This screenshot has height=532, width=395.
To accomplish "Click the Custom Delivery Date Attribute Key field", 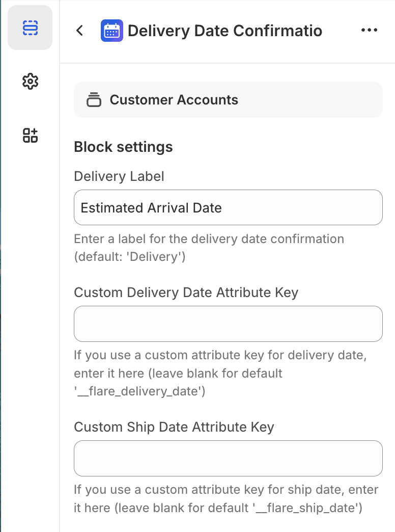I will (228, 324).
